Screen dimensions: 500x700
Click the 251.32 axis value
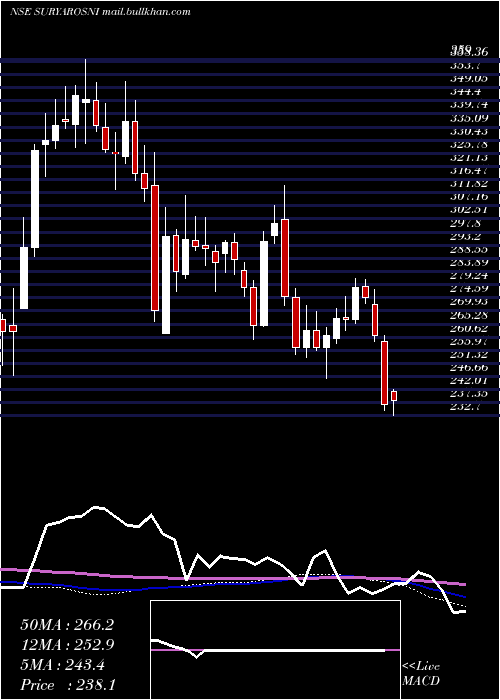click(468, 354)
